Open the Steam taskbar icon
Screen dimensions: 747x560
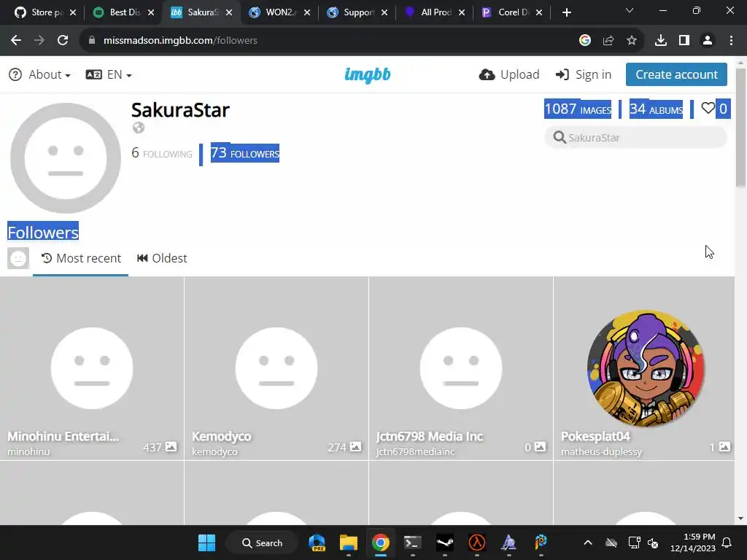coord(444,542)
